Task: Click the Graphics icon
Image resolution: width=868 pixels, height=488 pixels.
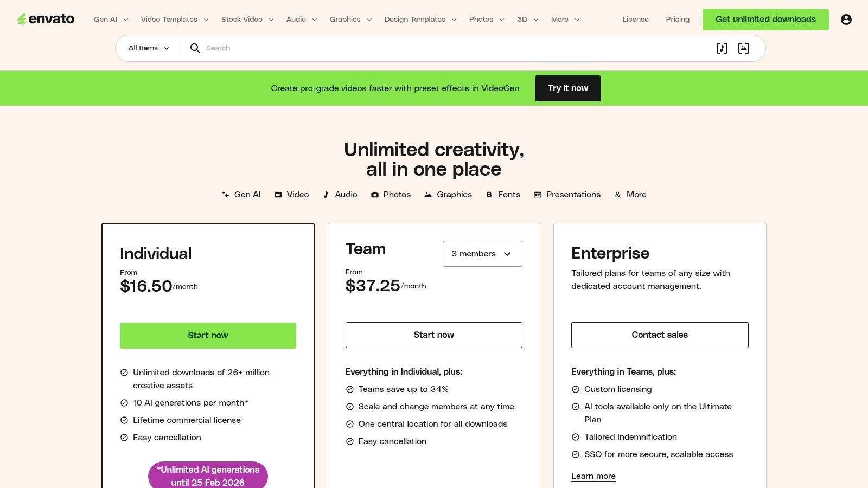Action: click(427, 194)
